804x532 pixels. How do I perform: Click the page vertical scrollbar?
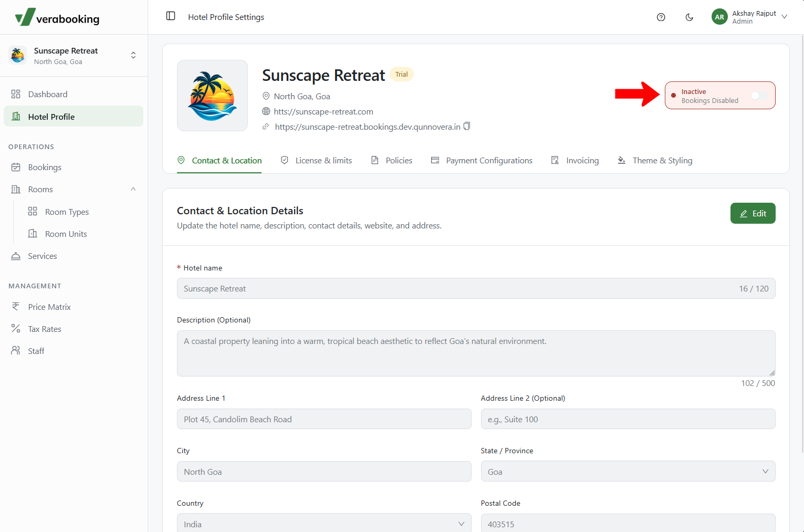(x=801, y=243)
